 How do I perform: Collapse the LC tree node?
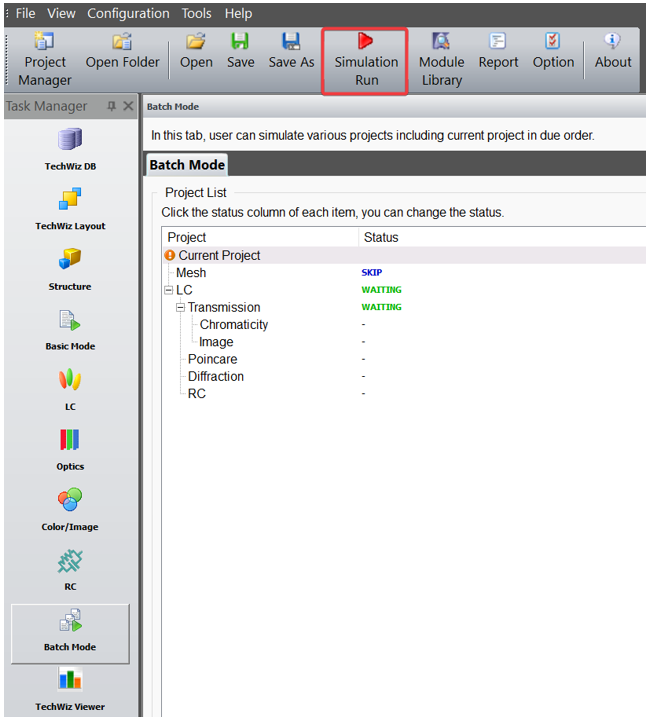click(x=169, y=290)
